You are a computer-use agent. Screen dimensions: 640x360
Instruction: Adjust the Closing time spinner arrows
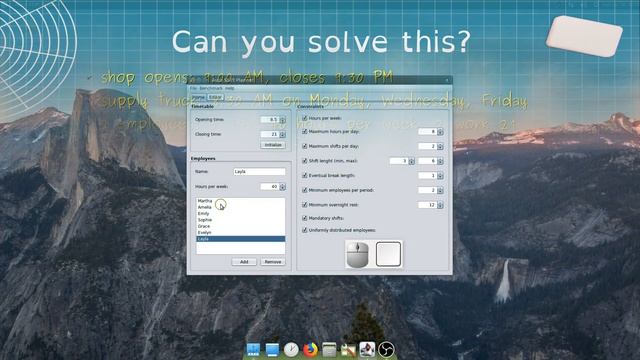coord(282,134)
